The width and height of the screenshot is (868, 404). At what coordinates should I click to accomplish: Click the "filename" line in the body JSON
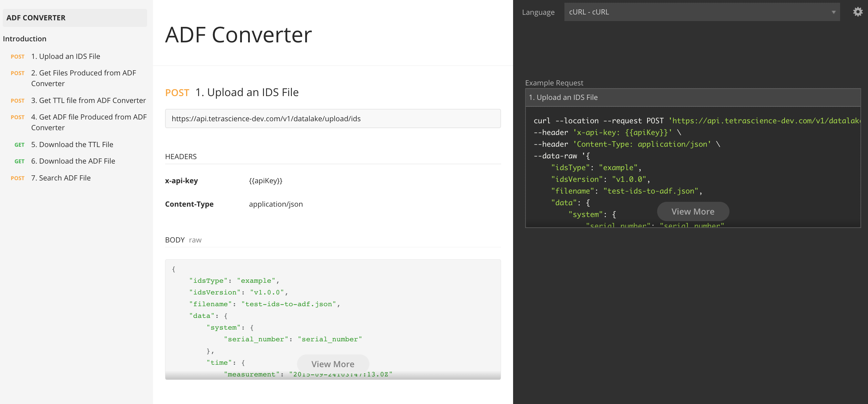pos(264,304)
